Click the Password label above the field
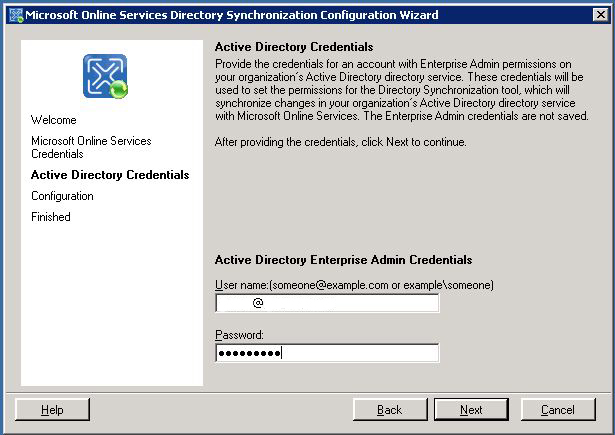Screen dimensions: 615x435 click(x=239, y=335)
